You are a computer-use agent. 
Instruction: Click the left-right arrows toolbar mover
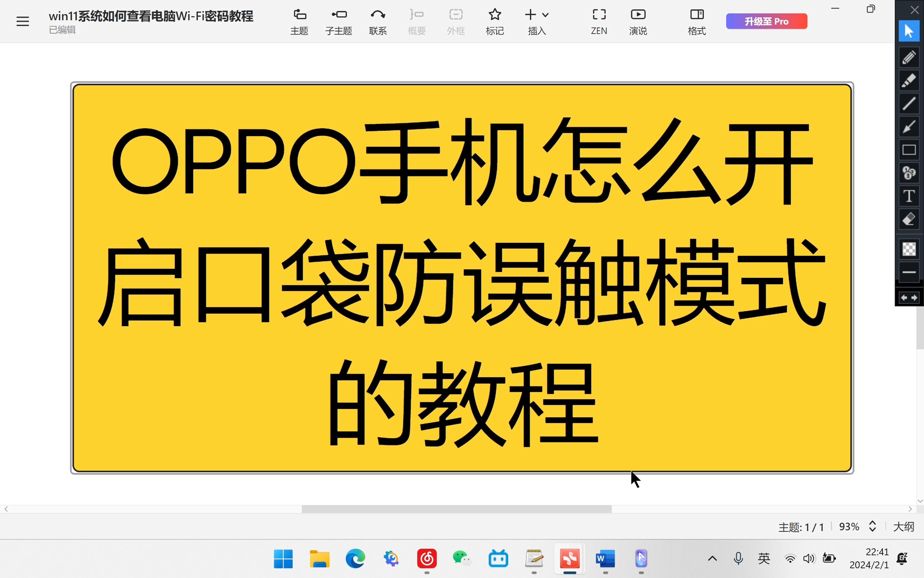(x=909, y=298)
